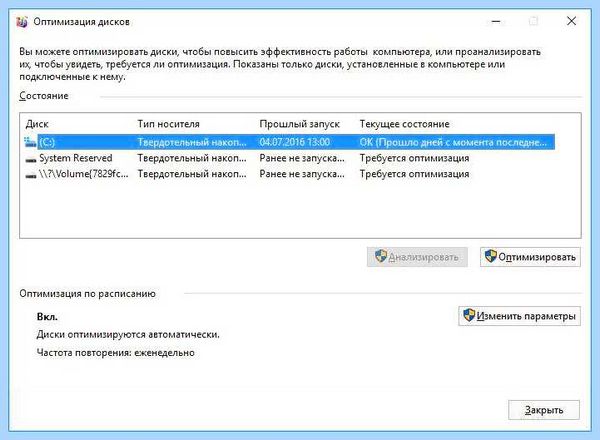The width and height of the screenshot is (600, 440).
Task: Click System Reserved 'Твердотельный накоп...' cell
Action: [192, 158]
